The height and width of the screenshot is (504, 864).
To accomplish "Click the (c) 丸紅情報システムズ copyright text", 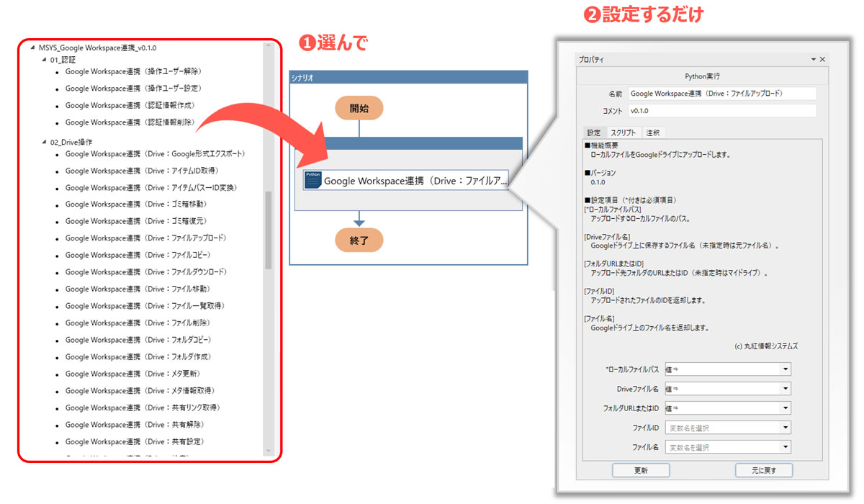I will pos(766,346).
